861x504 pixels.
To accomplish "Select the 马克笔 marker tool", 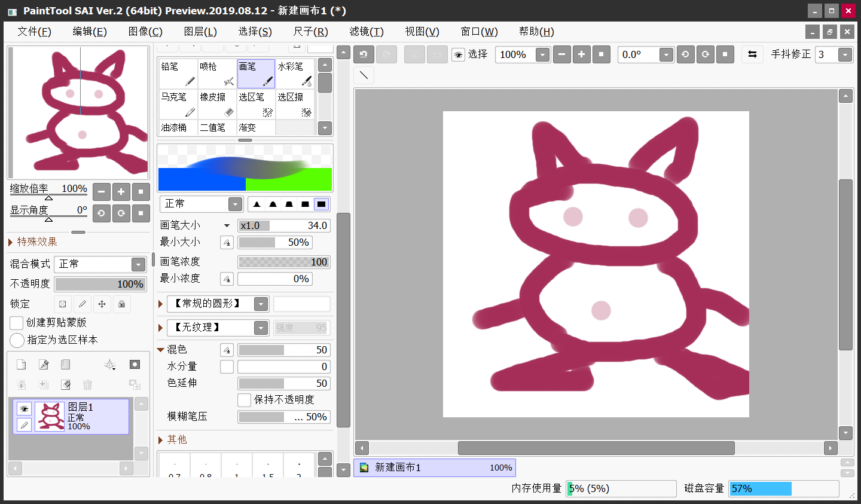I will [x=178, y=104].
